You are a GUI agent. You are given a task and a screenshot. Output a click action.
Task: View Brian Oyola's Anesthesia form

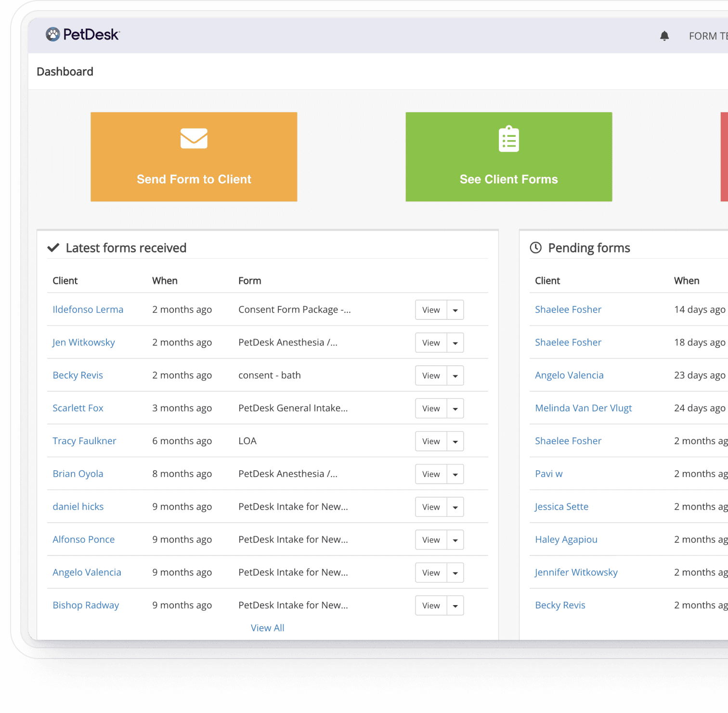pos(431,474)
